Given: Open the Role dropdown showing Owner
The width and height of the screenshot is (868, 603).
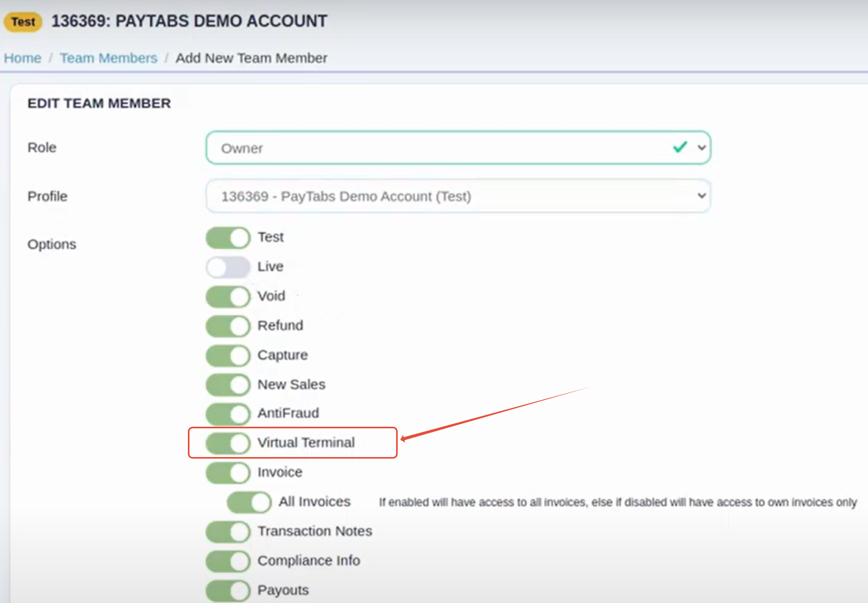Looking at the screenshot, I should pos(458,148).
